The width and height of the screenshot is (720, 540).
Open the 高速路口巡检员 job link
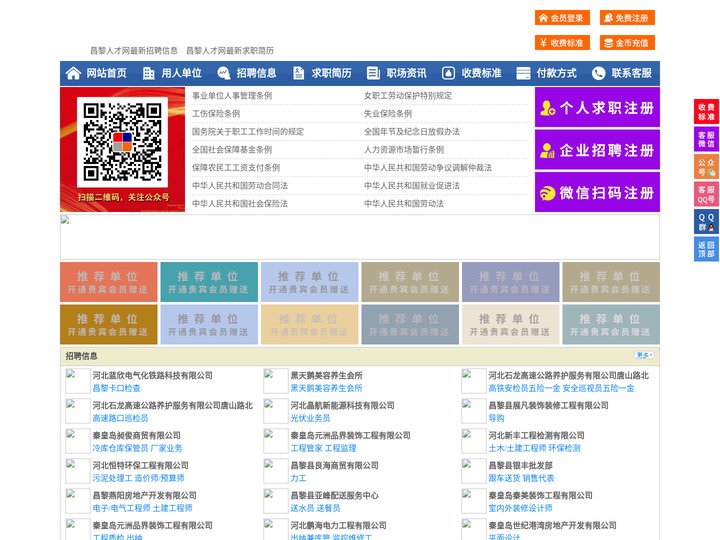coord(120,418)
